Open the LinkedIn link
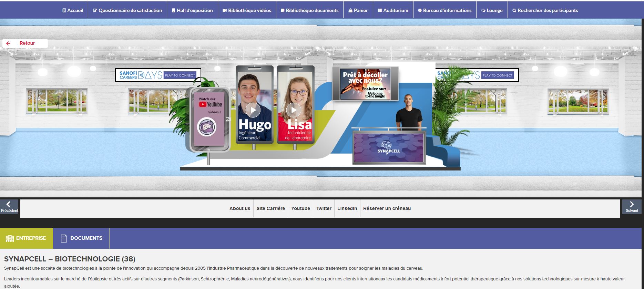This screenshot has width=644, height=289. (x=347, y=208)
